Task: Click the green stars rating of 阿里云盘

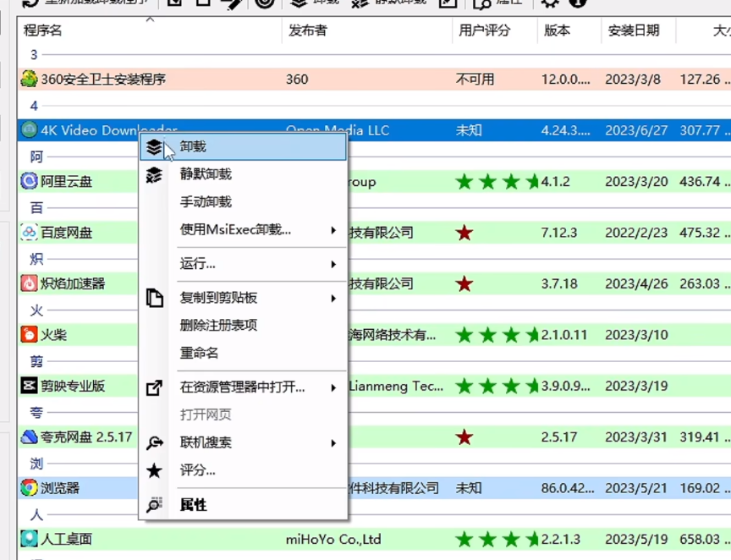Action: [x=497, y=181]
